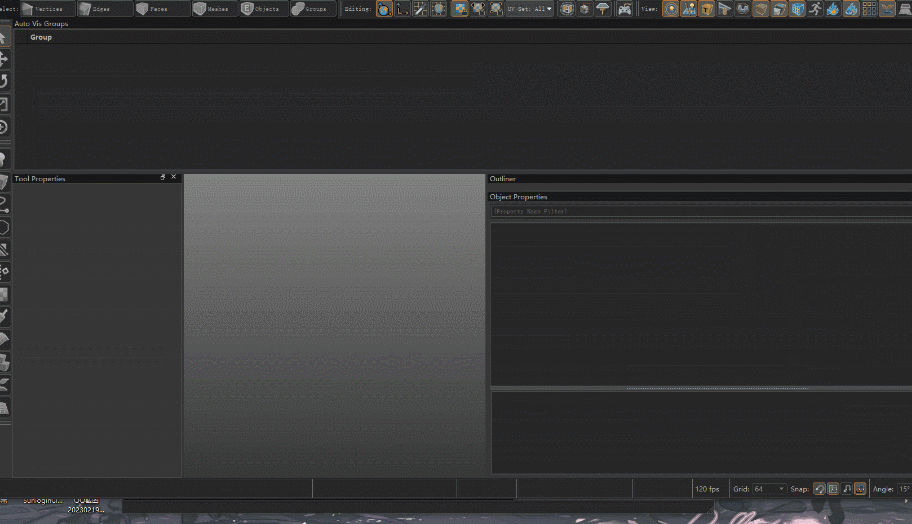Click the crossed grid-lines editing icon

click(x=420, y=9)
